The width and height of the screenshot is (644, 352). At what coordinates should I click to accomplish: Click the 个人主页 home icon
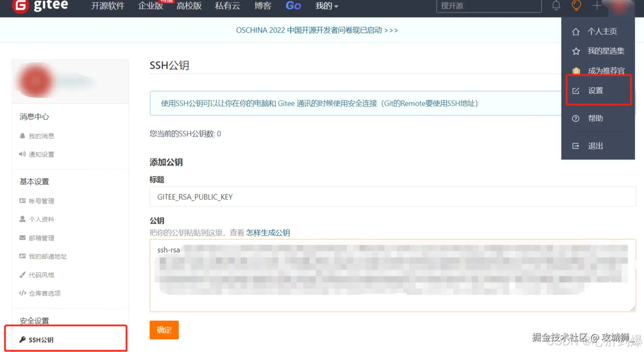[575, 31]
